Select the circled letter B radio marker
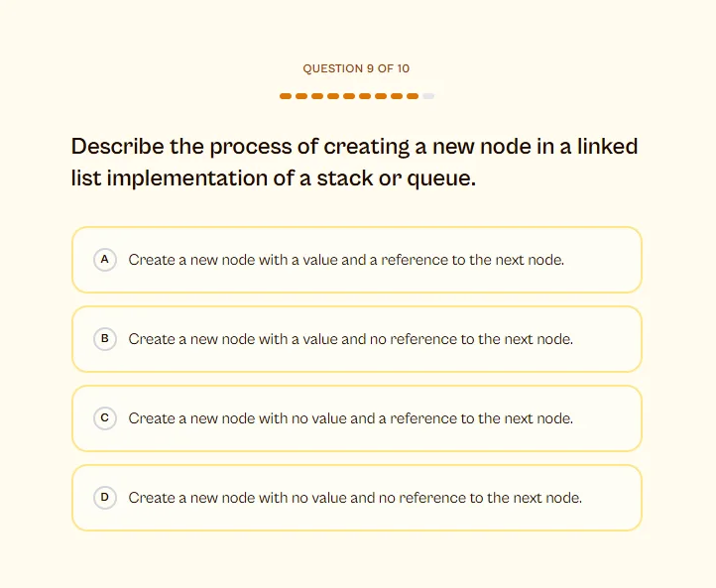 click(x=104, y=339)
